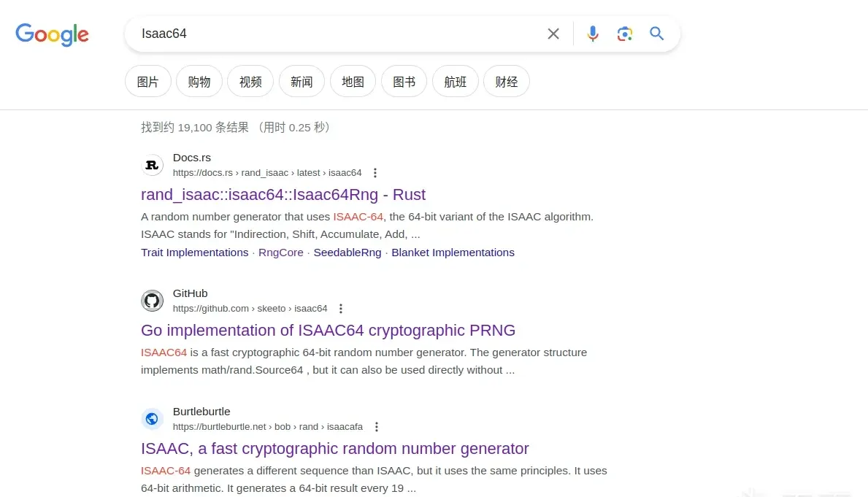Click the Burtleburtle site name
This screenshot has height=497, width=868.
pos(201,412)
